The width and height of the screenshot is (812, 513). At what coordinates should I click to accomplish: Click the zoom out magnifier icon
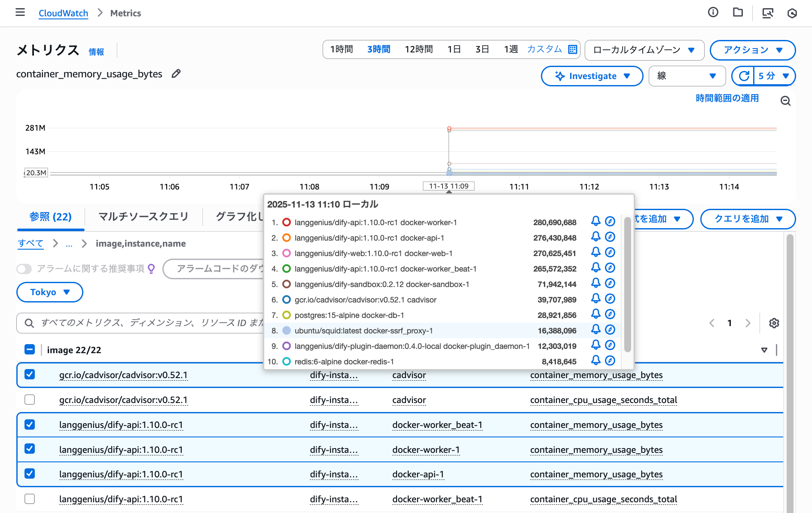785,101
